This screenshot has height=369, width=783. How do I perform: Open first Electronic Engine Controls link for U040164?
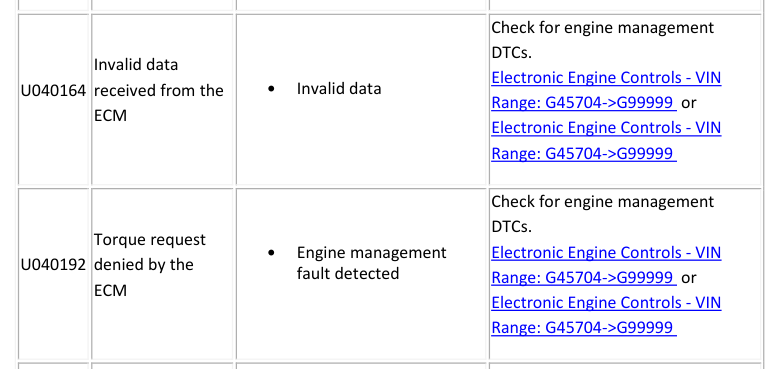tap(606, 90)
